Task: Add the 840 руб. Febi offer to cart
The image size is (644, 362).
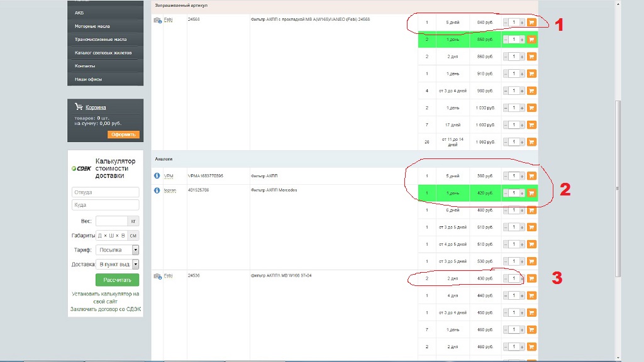Action: (531, 23)
